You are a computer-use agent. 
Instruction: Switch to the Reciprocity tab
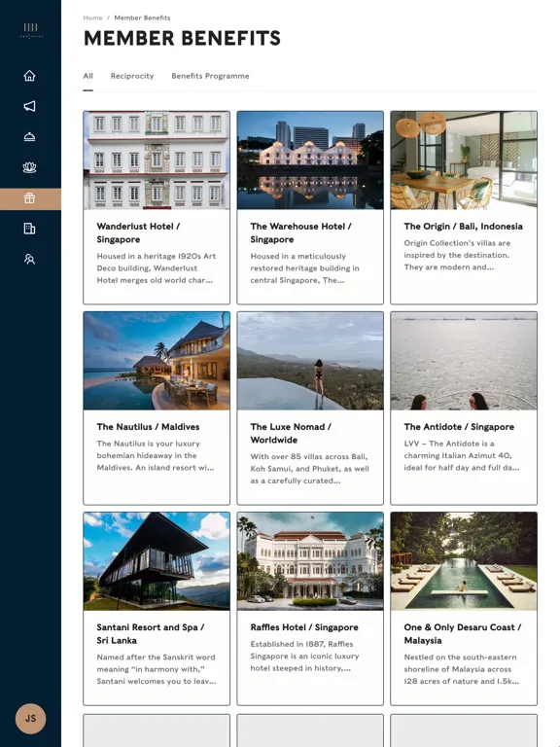(x=132, y=76)
